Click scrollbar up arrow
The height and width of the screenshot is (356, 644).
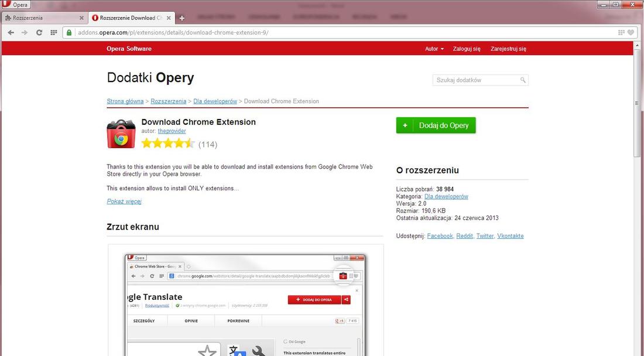tap(637, 44)
